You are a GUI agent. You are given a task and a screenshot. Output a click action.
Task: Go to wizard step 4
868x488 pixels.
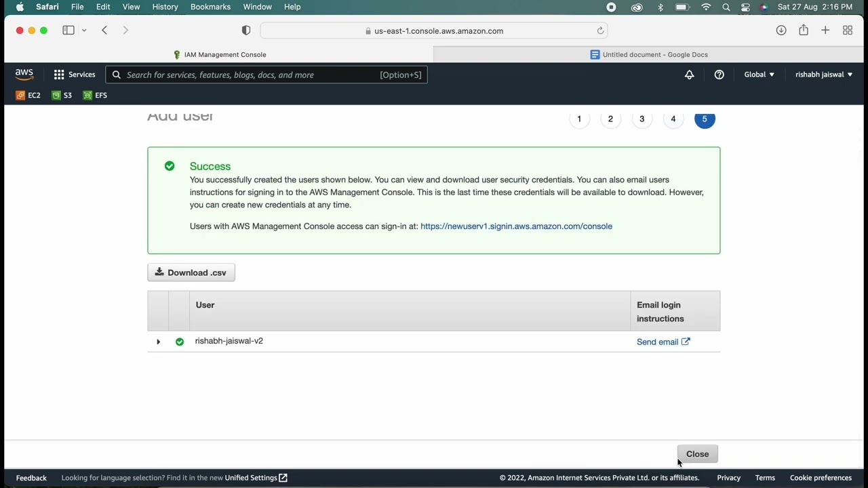(673, 119)
